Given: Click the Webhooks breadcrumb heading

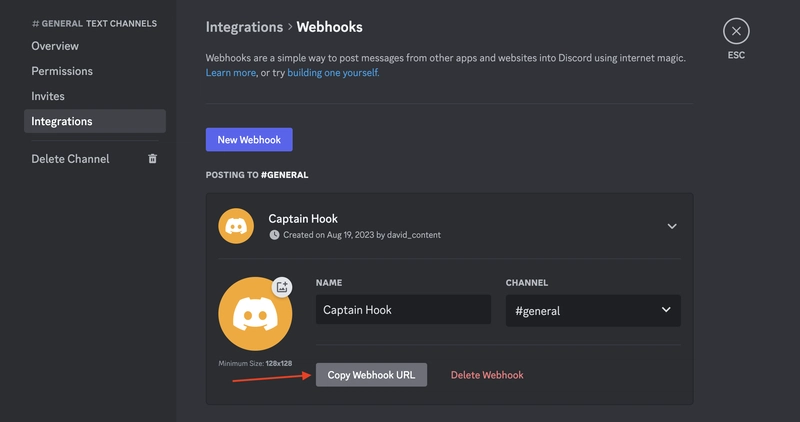Looking at the screenshot, I should pyautogui.click(x=330, y=27).
